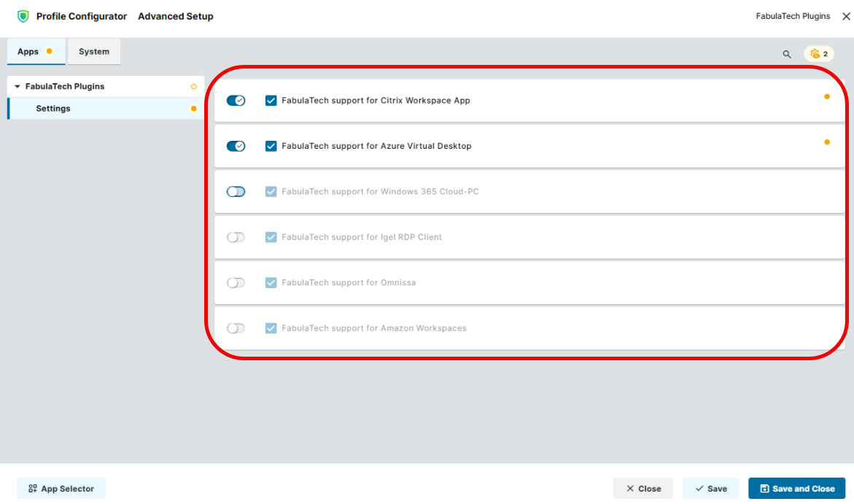Click the Profile Configurator shield logo
The width and height of the screenshot is (854, 504).
[23, 16]
